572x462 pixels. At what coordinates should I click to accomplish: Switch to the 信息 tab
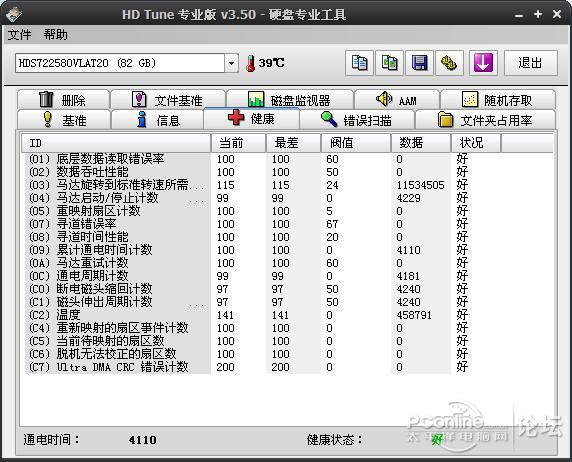click(157, 120)
